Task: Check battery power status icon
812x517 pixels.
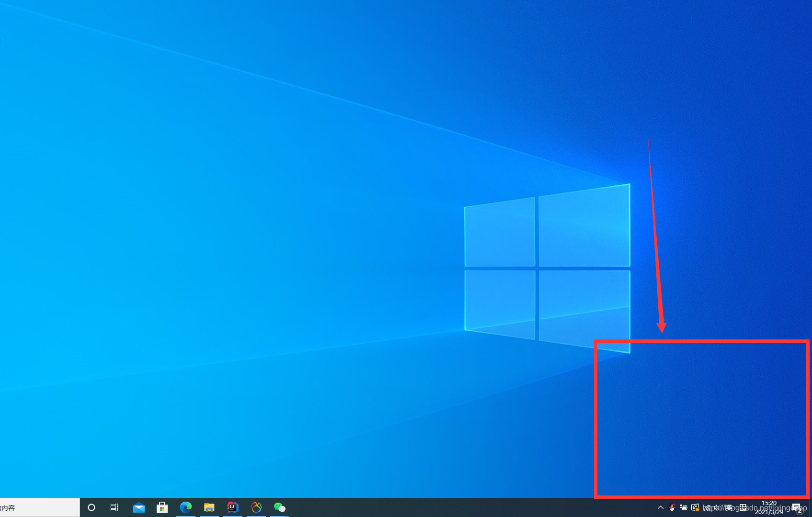Action: 684,507
